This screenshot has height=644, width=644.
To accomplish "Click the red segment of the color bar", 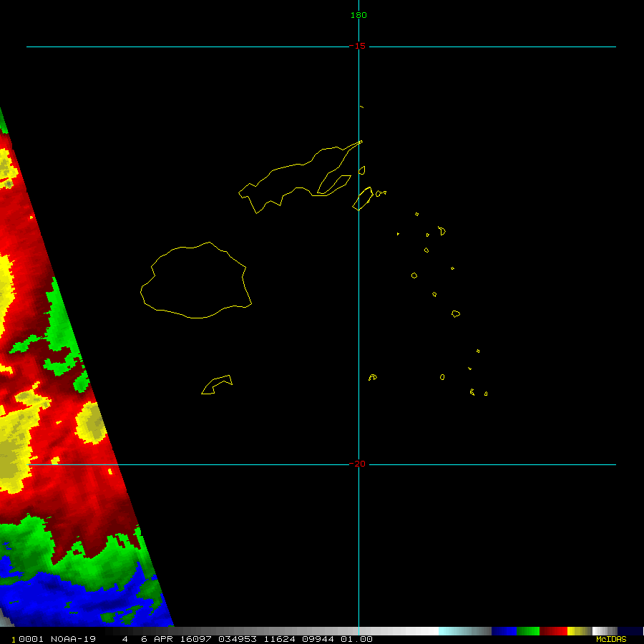I will (x=553, y=631).
